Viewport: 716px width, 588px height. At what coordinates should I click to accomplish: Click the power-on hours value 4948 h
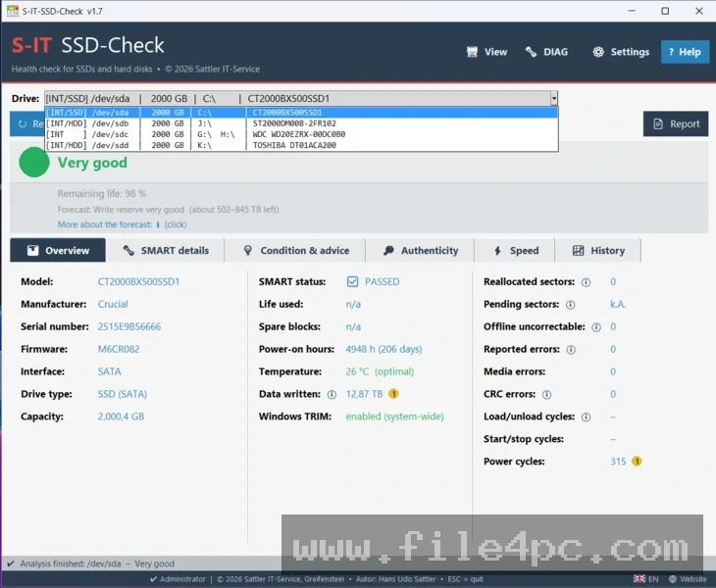(384, 349)
